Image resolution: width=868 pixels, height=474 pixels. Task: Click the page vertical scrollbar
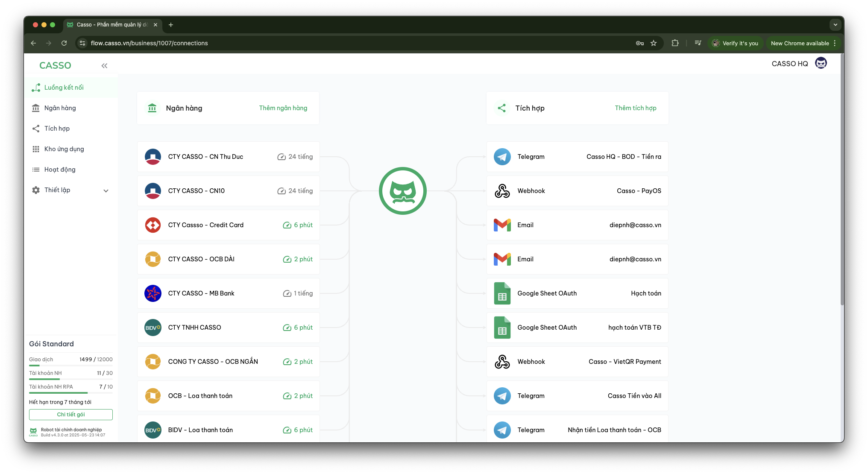(x=842, y=179)
